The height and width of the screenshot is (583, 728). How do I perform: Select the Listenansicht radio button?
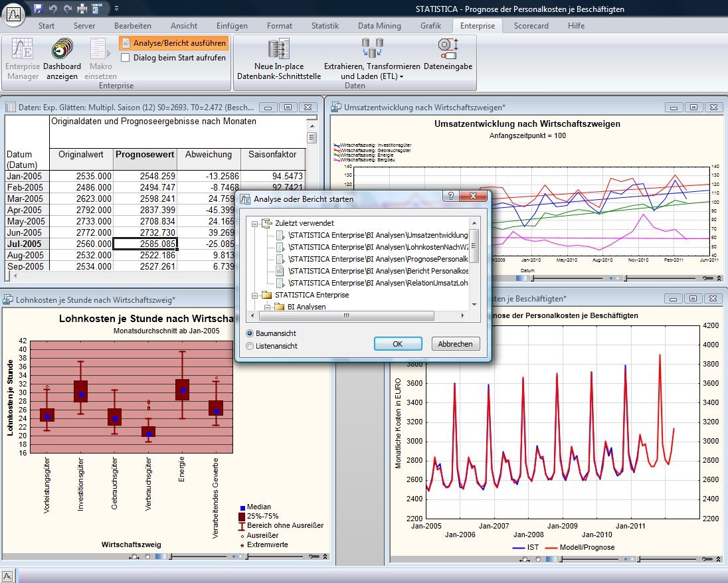(249, 346)
